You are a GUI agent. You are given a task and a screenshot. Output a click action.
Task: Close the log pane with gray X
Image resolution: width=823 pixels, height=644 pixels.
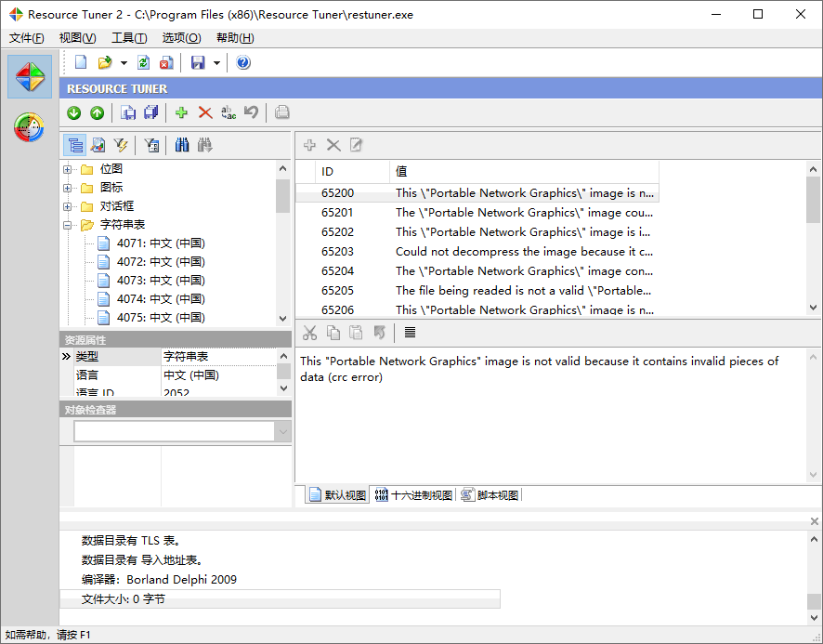(x=814, y=521)
